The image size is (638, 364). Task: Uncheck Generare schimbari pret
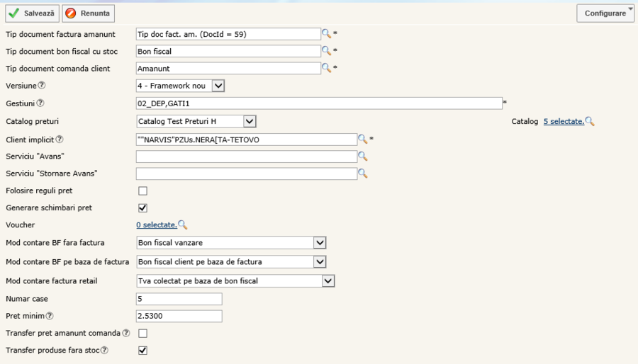[142, 208]
